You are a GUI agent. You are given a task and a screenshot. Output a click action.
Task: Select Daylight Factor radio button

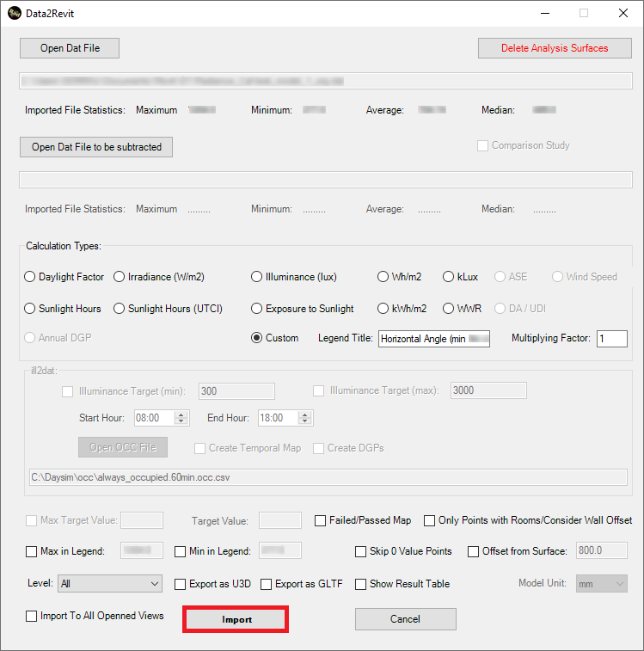[x=29, y=277]
